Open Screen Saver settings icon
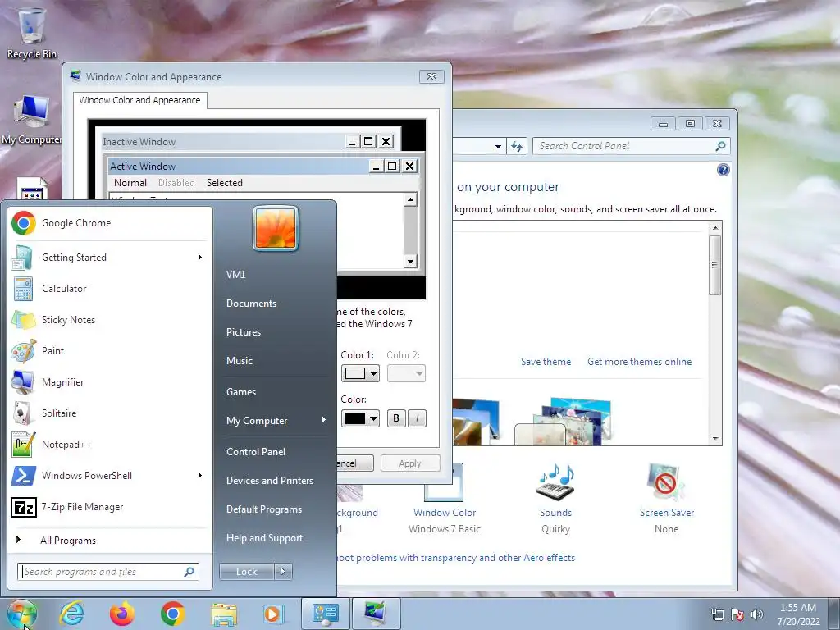The image size is (840, 630). pos(666,500)
